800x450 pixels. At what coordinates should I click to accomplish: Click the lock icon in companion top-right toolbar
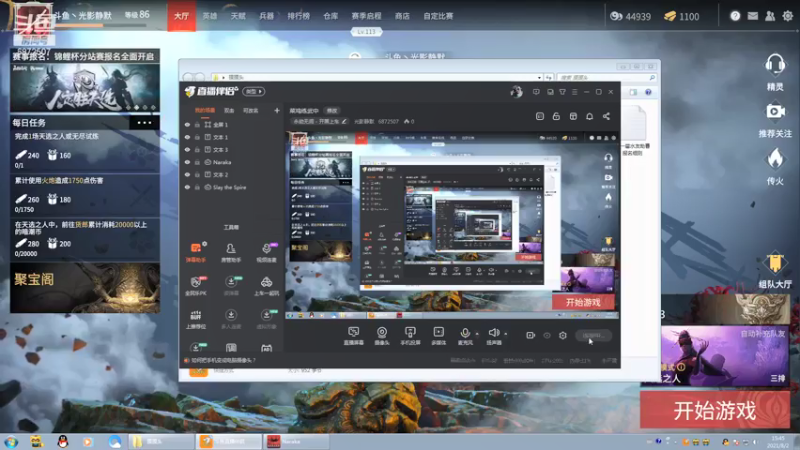[x=556, y=116]
